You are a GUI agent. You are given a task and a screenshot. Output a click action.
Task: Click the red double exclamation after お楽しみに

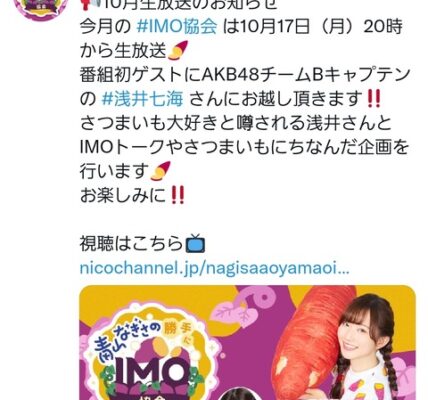[x=177, y=195]
